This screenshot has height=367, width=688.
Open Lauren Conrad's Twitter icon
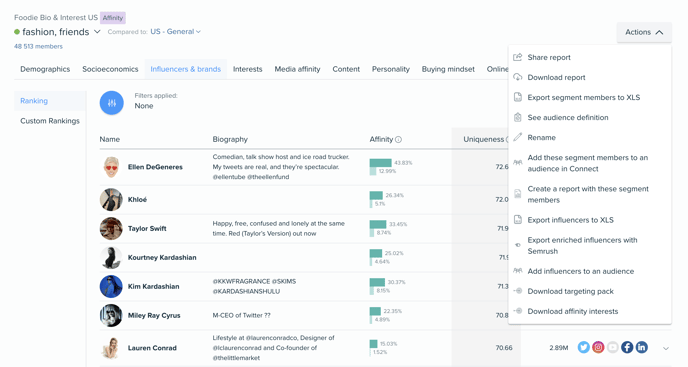tap(584, 347)
